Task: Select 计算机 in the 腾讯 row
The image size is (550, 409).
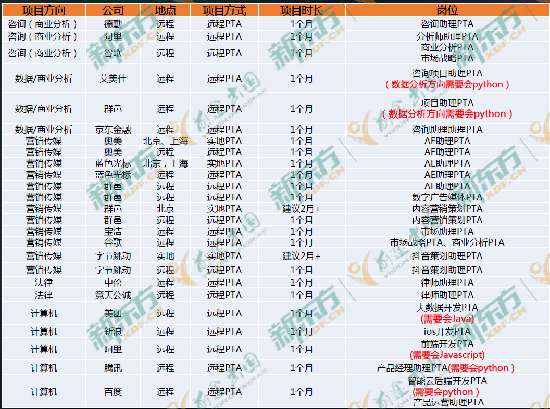Action: tap(43, 368)
